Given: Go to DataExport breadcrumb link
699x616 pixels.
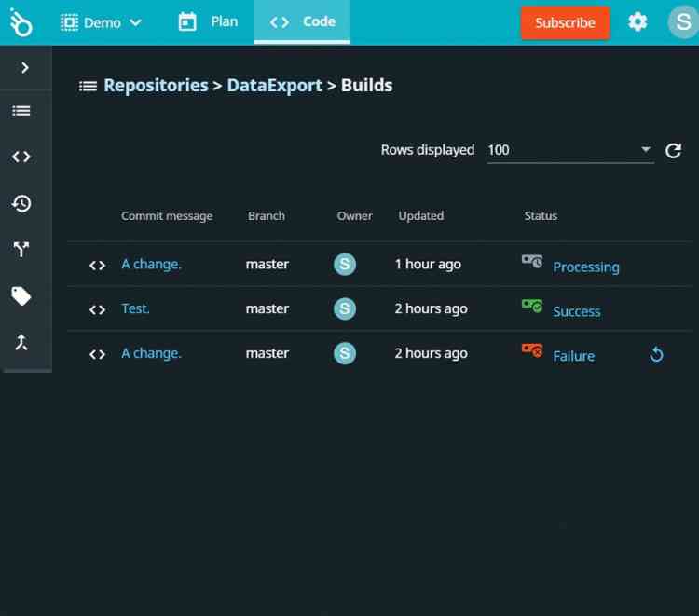Looking at the screenshot, I should [x=274, y=85].
